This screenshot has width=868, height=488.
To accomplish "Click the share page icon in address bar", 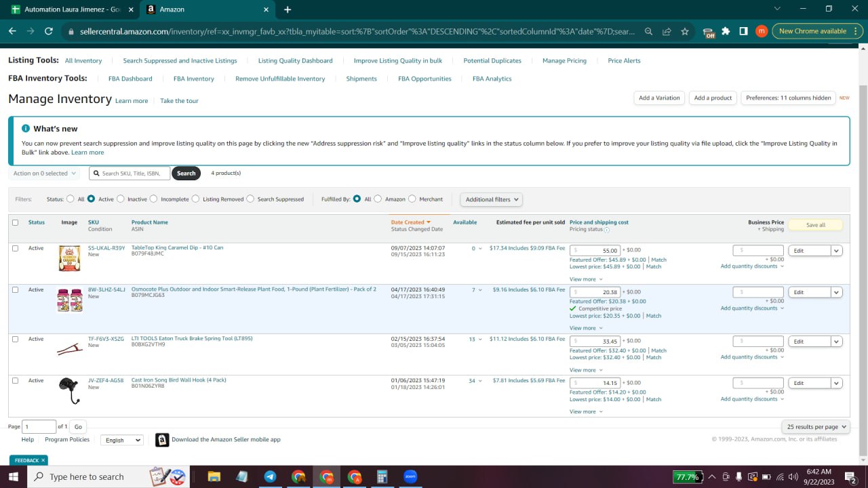I will [x=667, y=31].
